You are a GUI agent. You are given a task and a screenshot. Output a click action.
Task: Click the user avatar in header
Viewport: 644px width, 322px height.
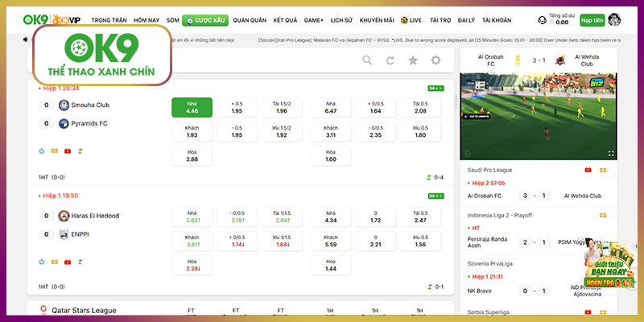613,19
